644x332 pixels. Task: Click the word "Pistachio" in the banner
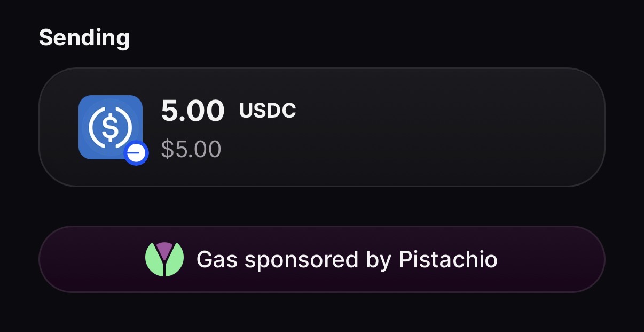coord(448,260)
